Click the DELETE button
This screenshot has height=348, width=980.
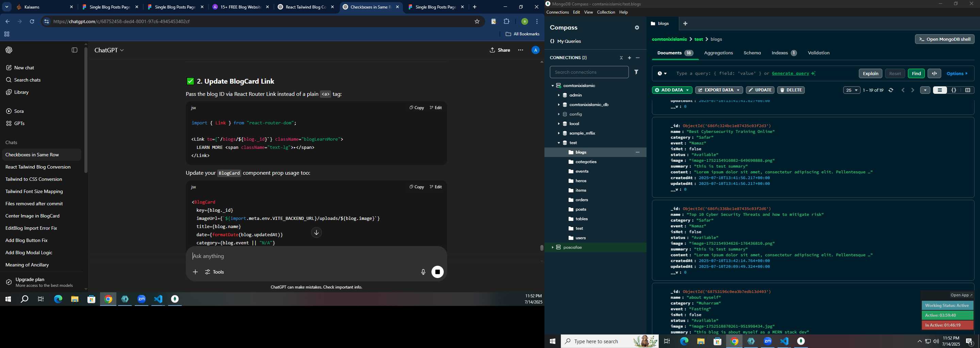coord(790,90)
